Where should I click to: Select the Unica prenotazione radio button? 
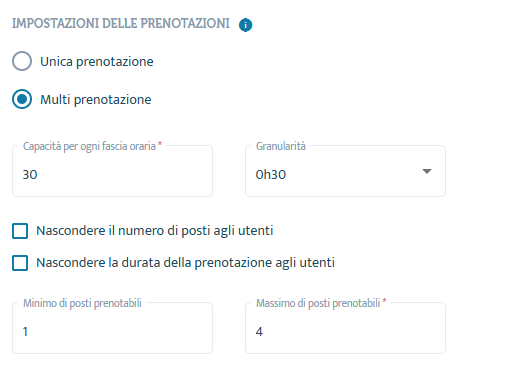(22, 61)
